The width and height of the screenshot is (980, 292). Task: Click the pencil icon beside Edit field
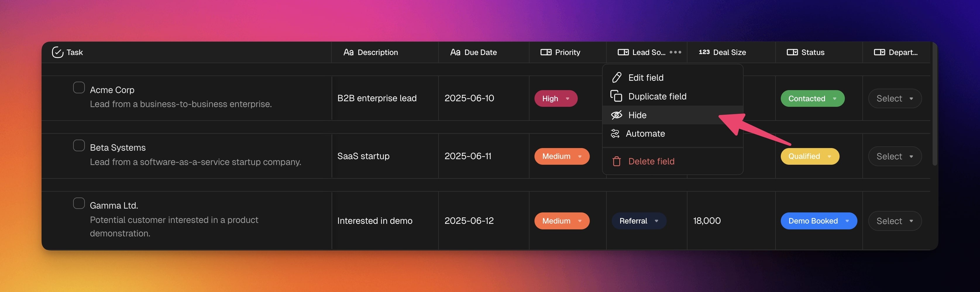(616, 78)
